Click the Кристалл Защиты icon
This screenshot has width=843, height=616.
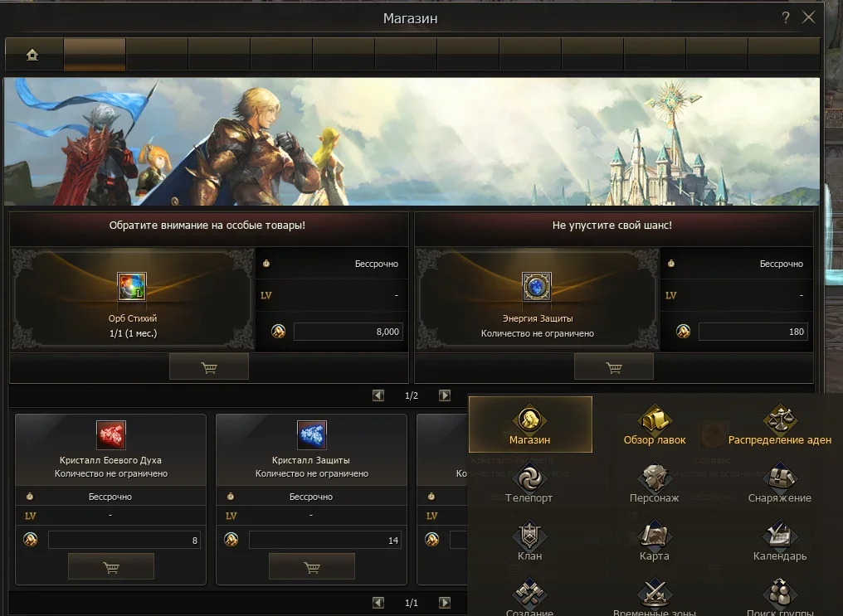point(312,434)
